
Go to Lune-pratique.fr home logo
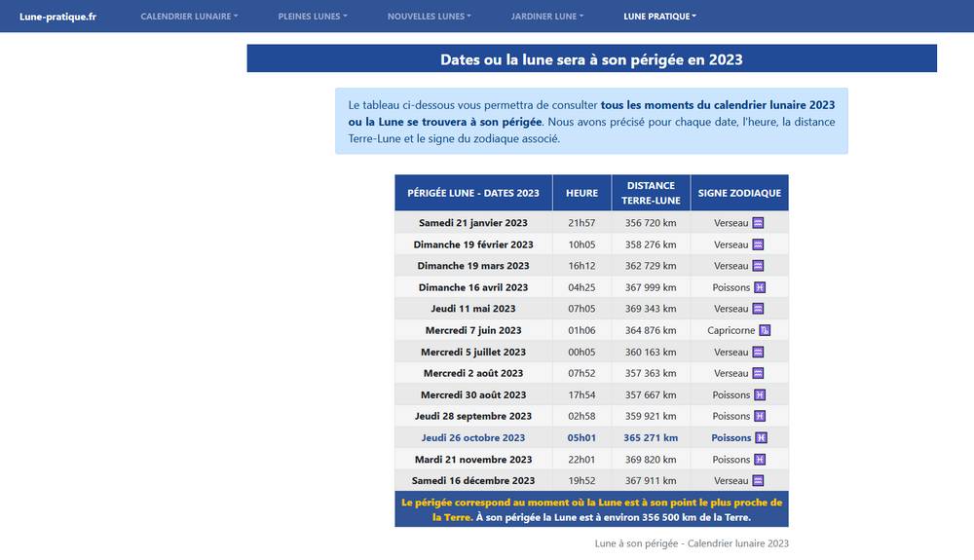[x=57, y=17]
